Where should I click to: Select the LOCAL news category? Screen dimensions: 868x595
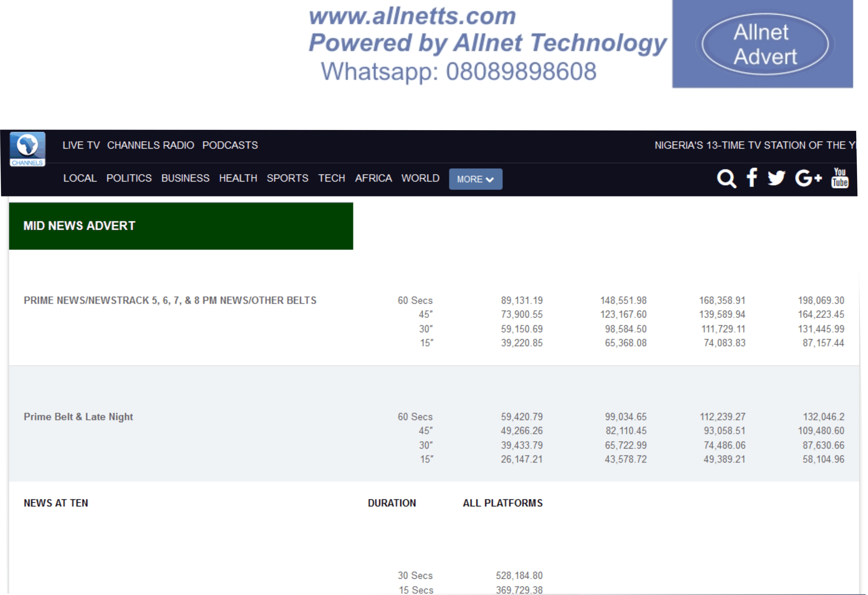click(80, 178)
